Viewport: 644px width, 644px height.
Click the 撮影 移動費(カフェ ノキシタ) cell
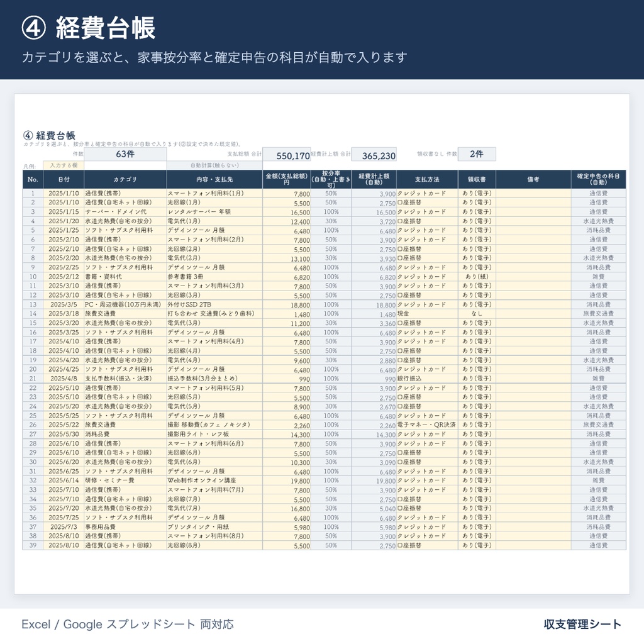coord(214,425)
